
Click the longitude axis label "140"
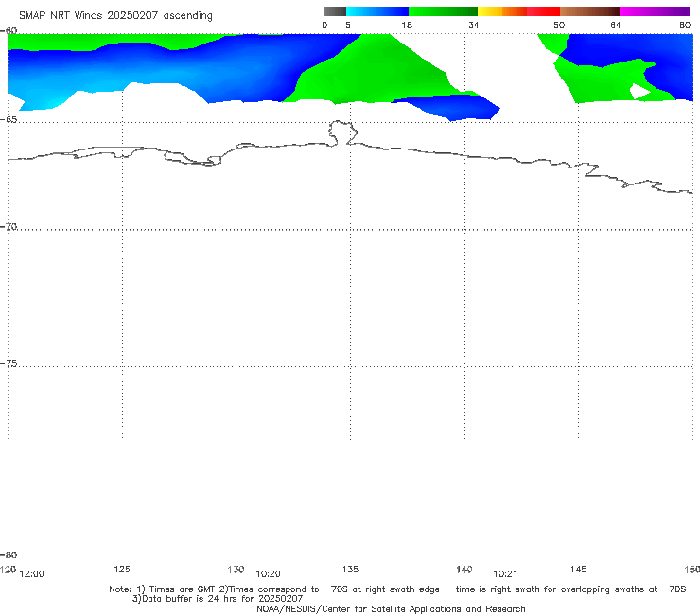tap(464, 569)
